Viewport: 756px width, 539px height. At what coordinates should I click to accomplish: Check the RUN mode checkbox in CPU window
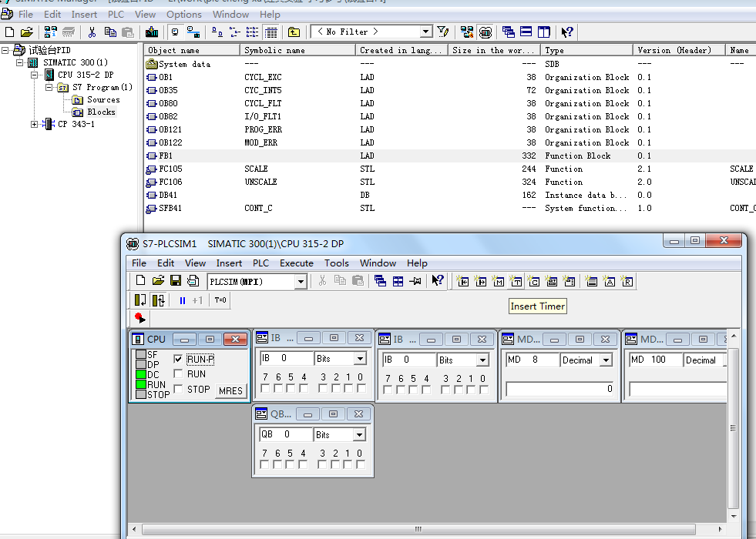pos(178,373)
